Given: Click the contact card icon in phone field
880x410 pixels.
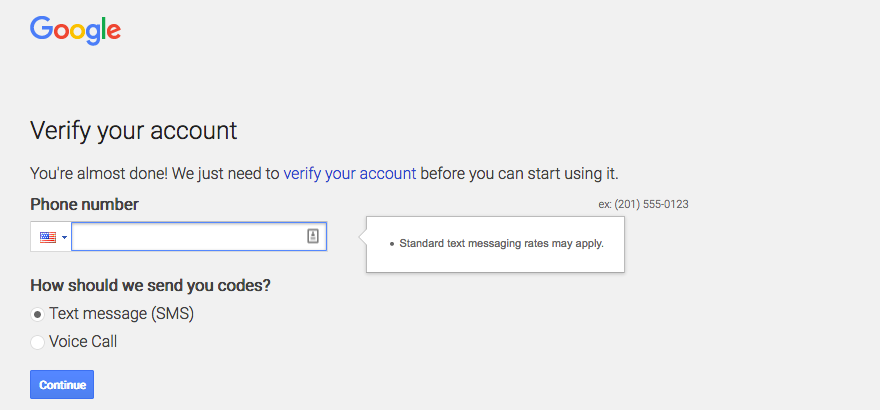Looking at the screenshot, I should pyautogui.click(x=312, y=236).
